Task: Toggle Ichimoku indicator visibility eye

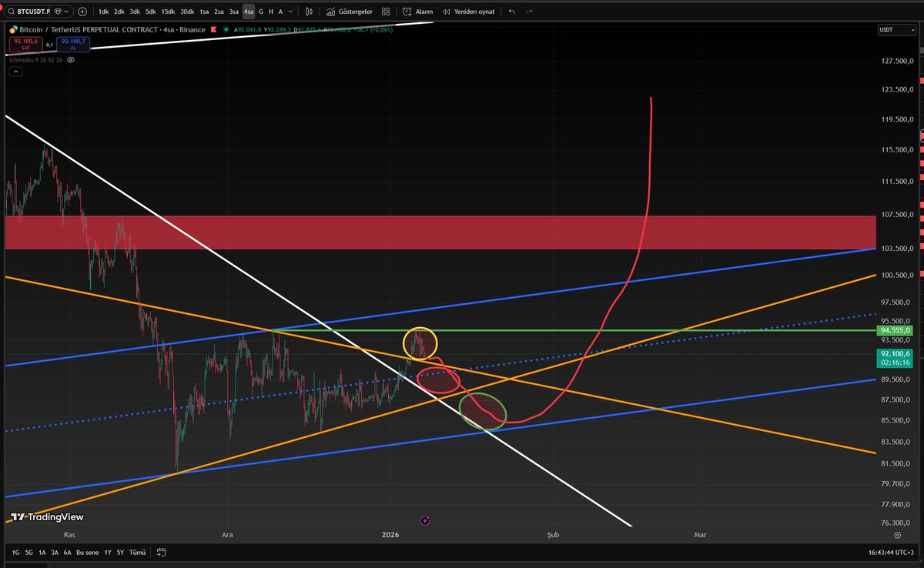Action: coord(71,59)
